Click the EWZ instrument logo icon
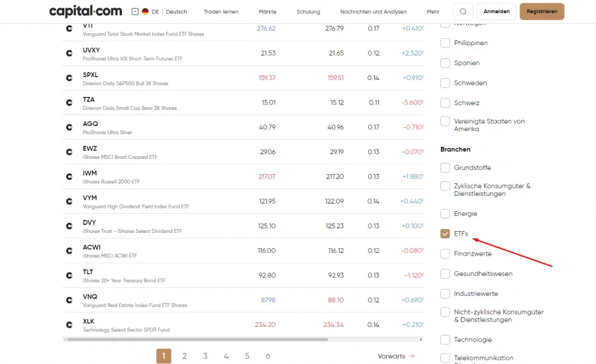Screen dimensions: 596x364 [69, 152]
